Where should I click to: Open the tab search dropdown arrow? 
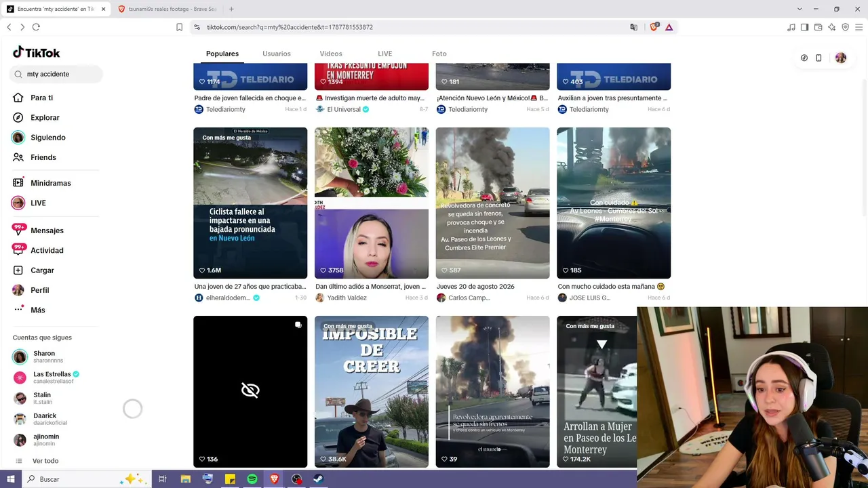800,9
